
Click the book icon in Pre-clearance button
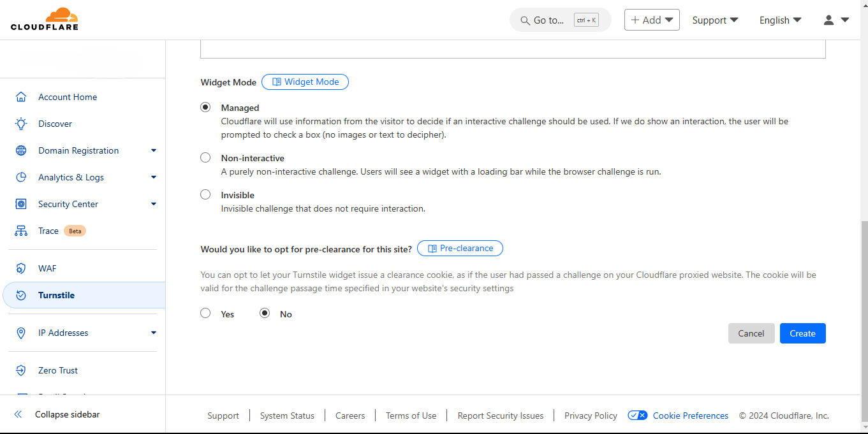(432, 248)
